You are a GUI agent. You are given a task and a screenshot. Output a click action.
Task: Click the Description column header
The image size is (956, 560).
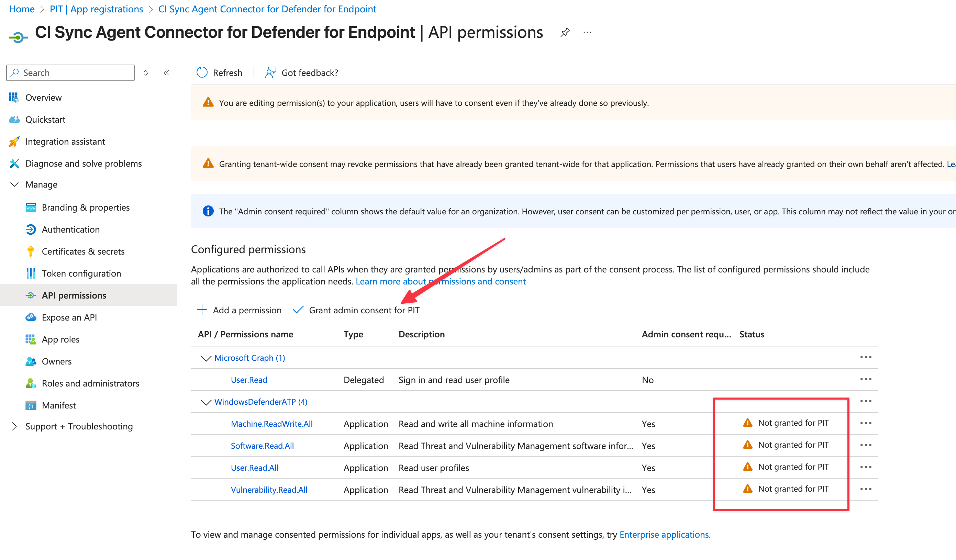pyautogui.click(x=422, y=334)
